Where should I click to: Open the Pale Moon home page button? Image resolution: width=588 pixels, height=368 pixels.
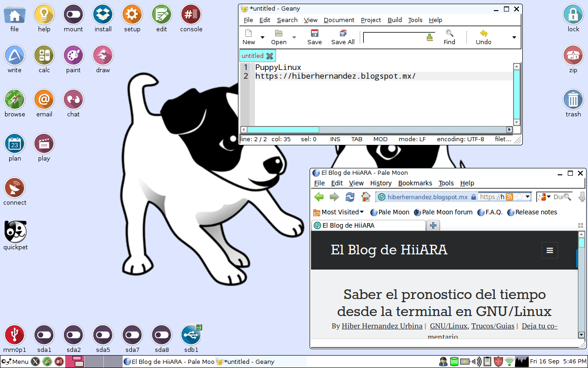coord(366,197)
